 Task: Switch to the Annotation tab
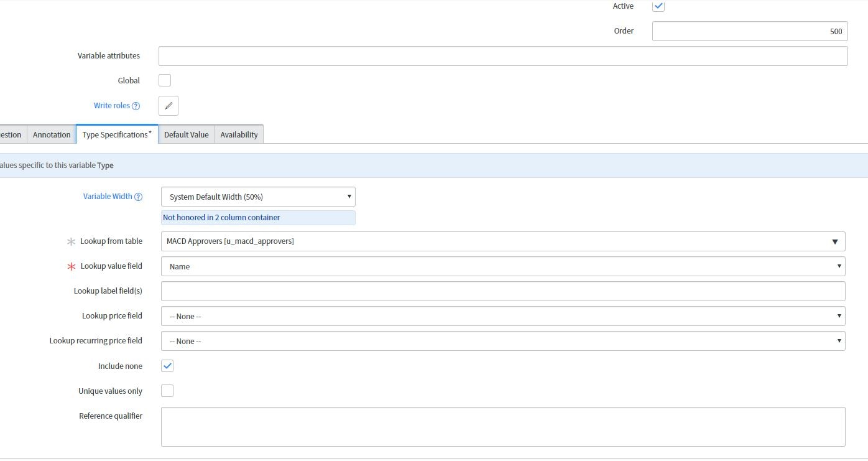coord(52,134)
